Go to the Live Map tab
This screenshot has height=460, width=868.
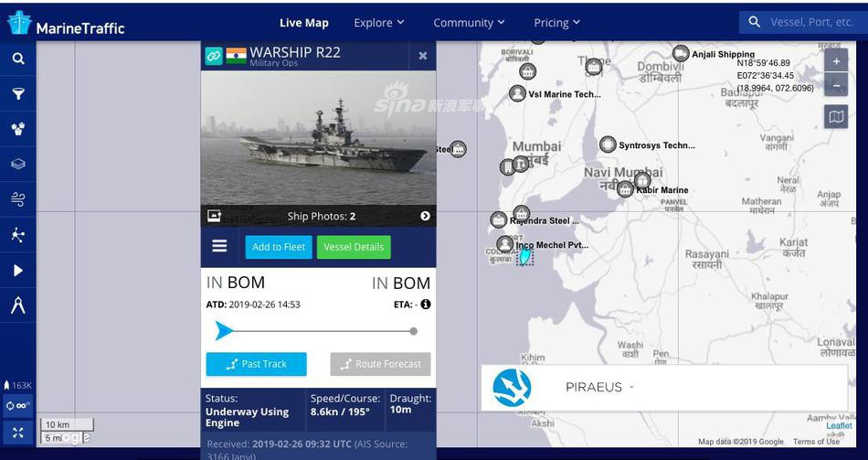pos(304,23)
